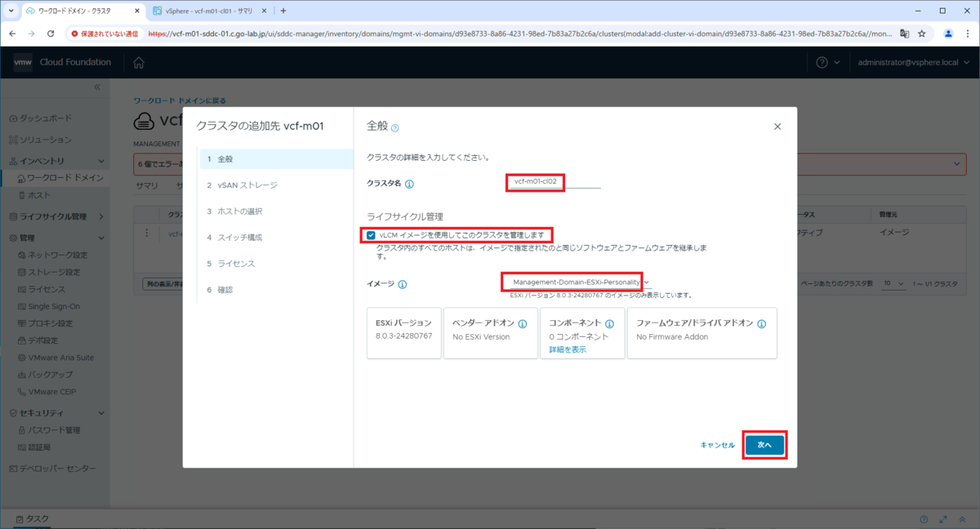The width and height of the screenshot is (980, 529).
Task: Click the tab search dropdown arrow in Chrome
Action: pos(11,11)
